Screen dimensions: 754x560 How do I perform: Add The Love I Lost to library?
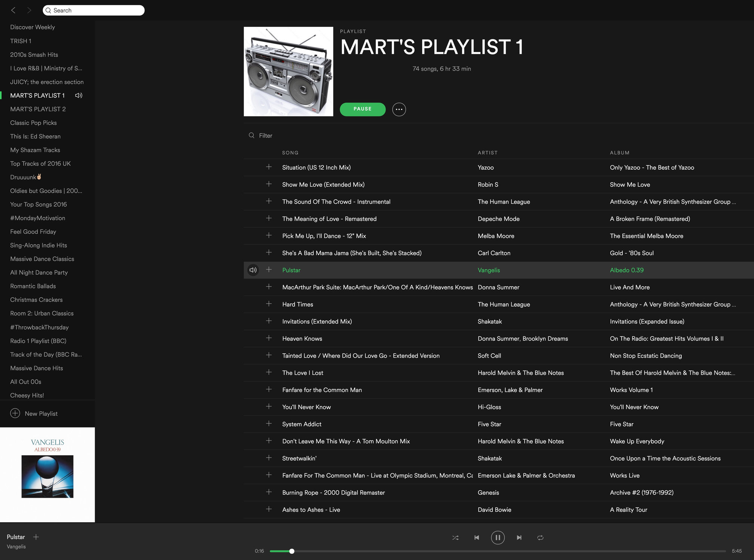[x=269, y=372]
